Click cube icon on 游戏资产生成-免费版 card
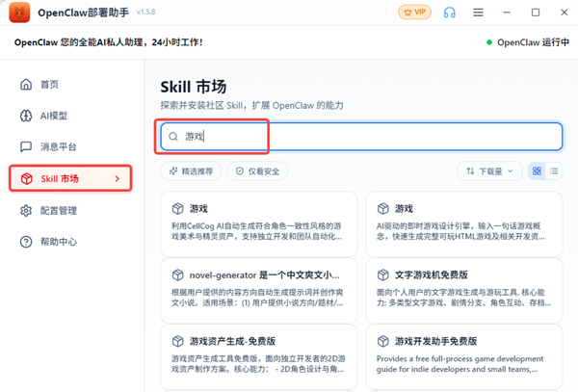Screen dimensions: 578x392 [x=177, y=341]
